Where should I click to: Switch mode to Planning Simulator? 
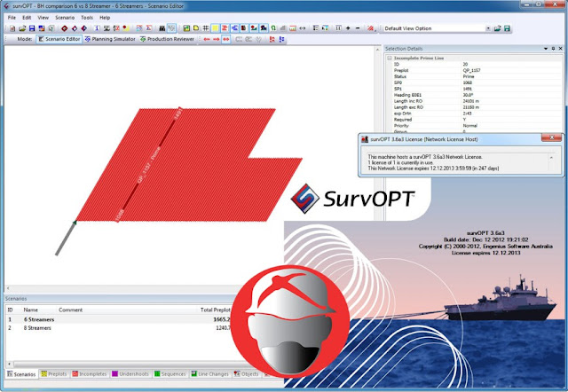[x=110, y=39]
